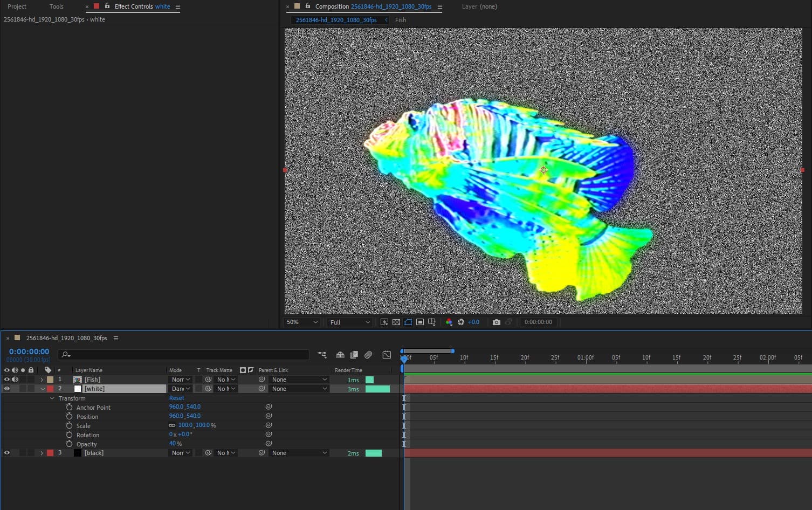Click the white layer red label swatch
The height and width of the screenshot is (510, 812).
point(50,389)
